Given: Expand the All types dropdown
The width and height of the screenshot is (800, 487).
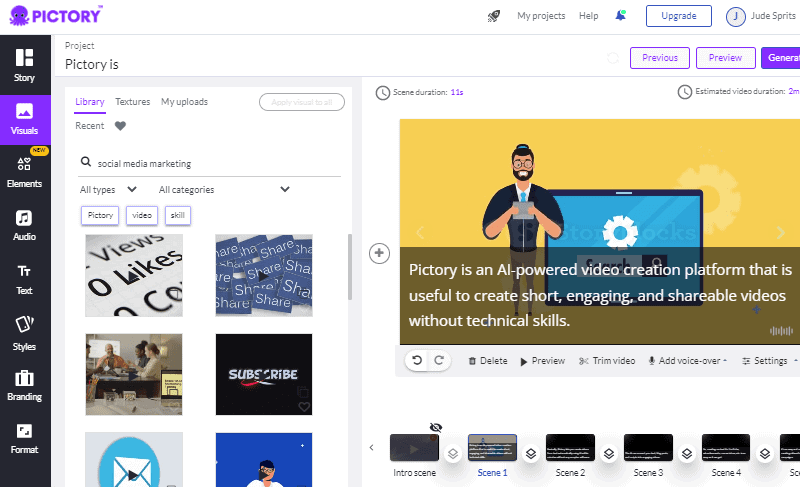Looking at the screenshot, I should [108, 190].
